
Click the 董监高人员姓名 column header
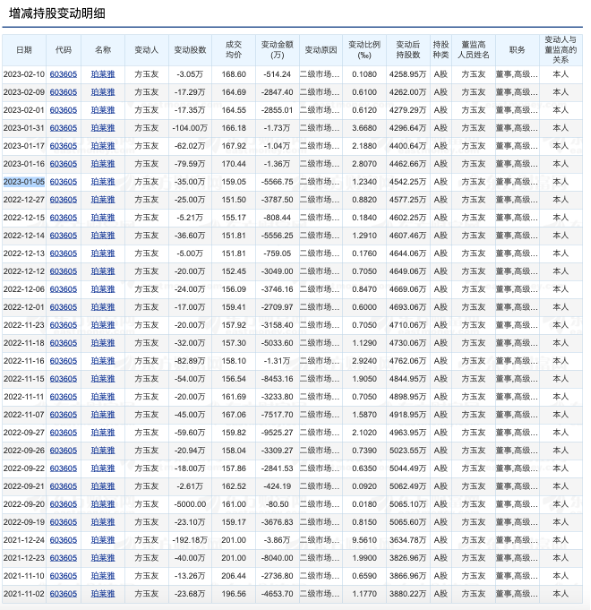coord(473,50)
